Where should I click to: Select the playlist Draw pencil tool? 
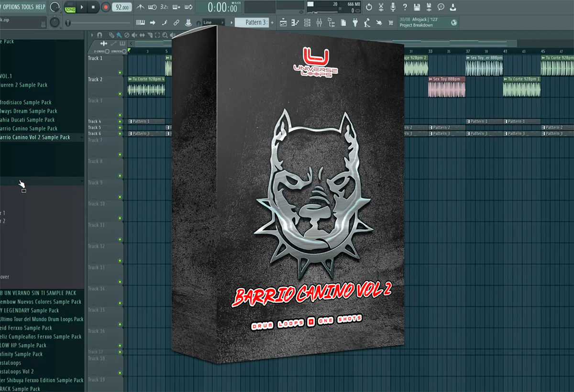pos(111,35)
